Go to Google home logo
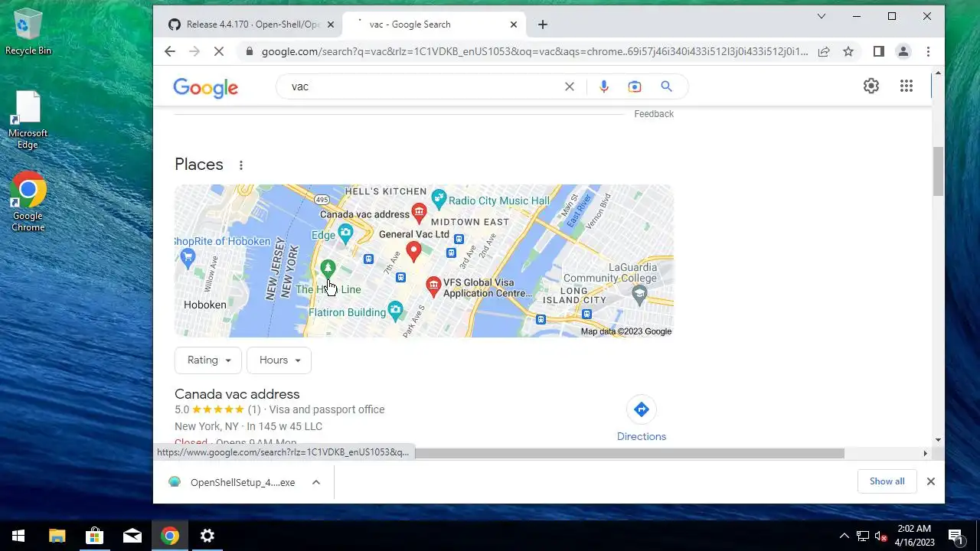Viewport: 980px width, 551px height. tap(206, 87)
